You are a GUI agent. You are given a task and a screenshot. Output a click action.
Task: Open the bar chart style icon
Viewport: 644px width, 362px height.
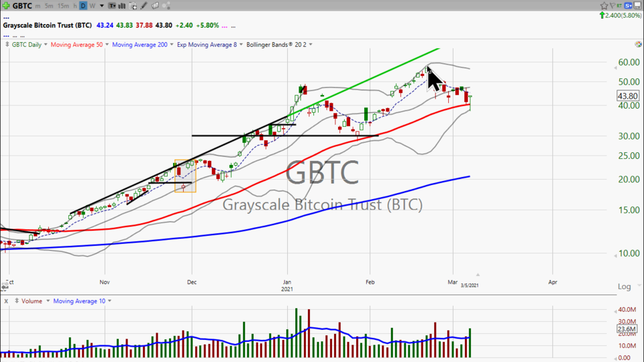pos(122,6)
